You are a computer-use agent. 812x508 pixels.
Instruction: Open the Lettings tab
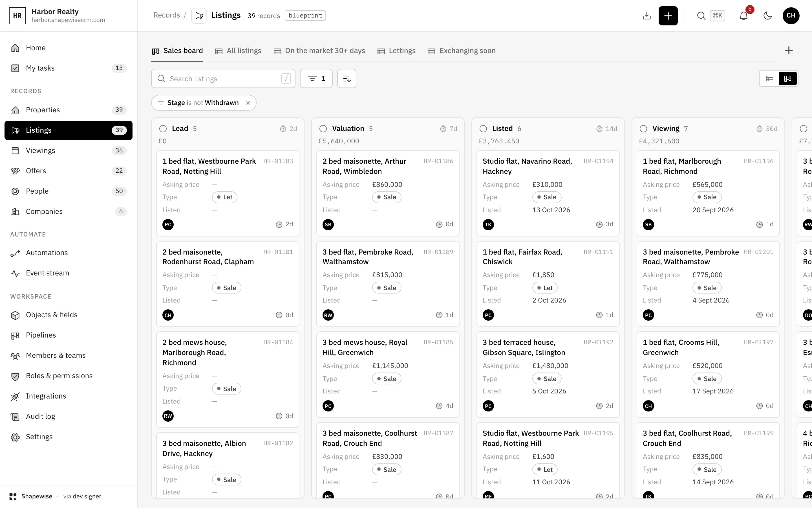coord(396,51)
